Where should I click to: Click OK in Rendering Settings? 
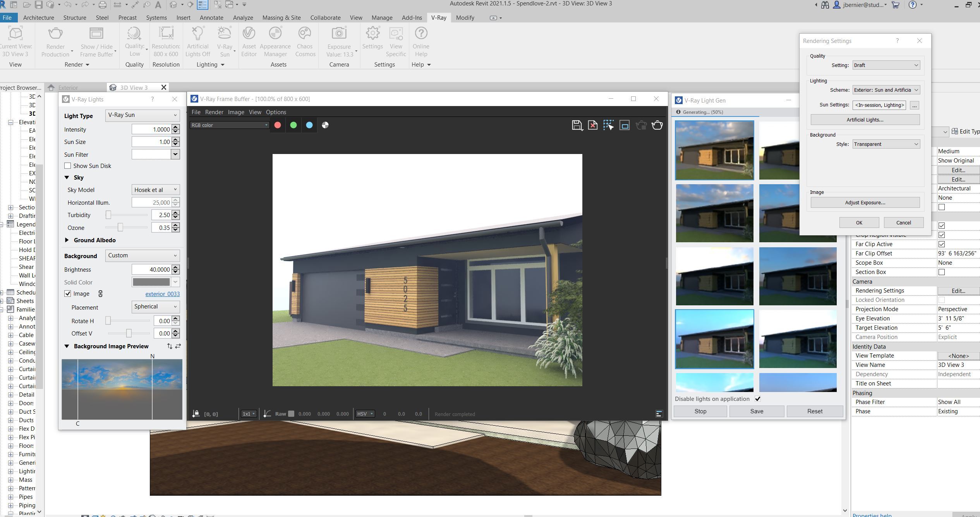[859, 223]
